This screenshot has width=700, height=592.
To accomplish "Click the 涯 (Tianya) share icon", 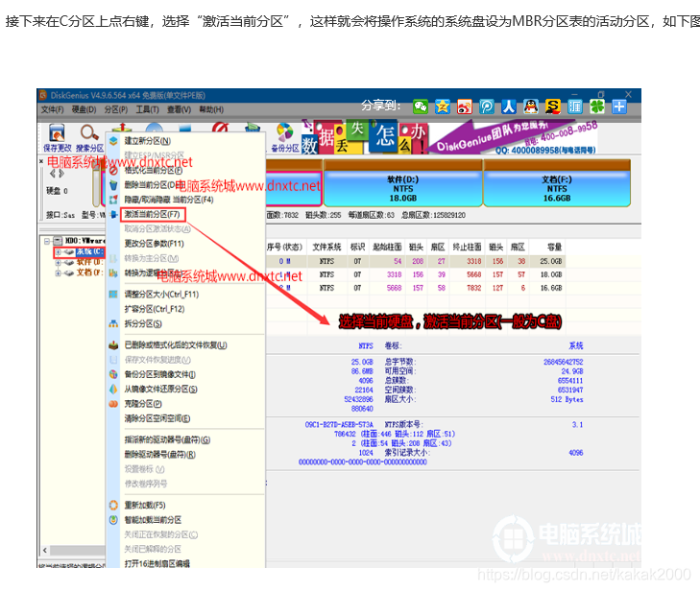I will tap(575, 107).
